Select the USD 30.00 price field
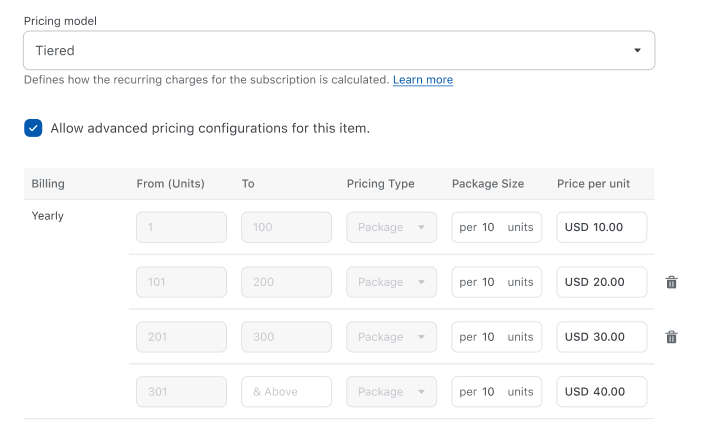The width and height of the screenshot is (706, 440). click(601, 337)
